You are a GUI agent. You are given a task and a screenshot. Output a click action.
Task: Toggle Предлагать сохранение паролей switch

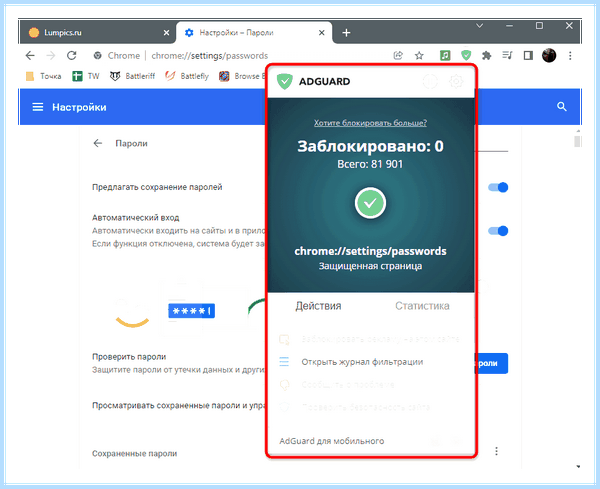pyautogui.click(x=498, y=187)
